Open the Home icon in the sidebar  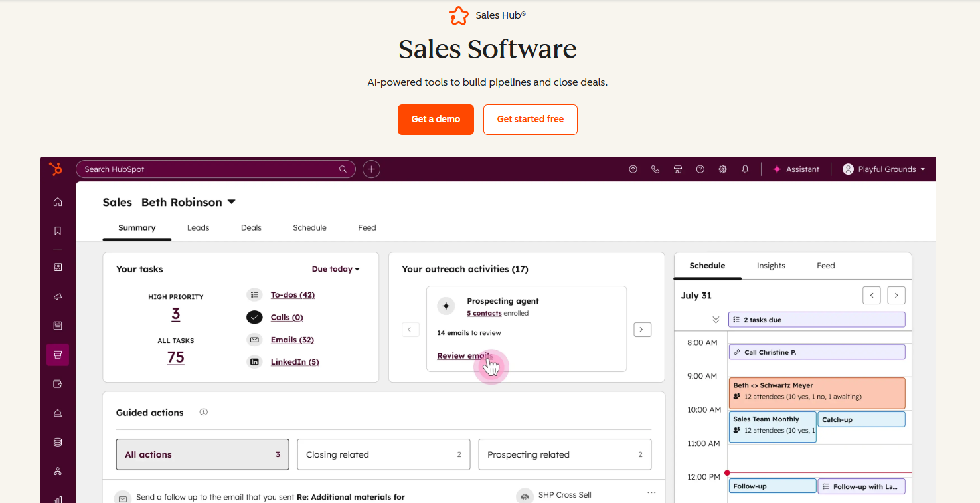click(x=57, y=201)
